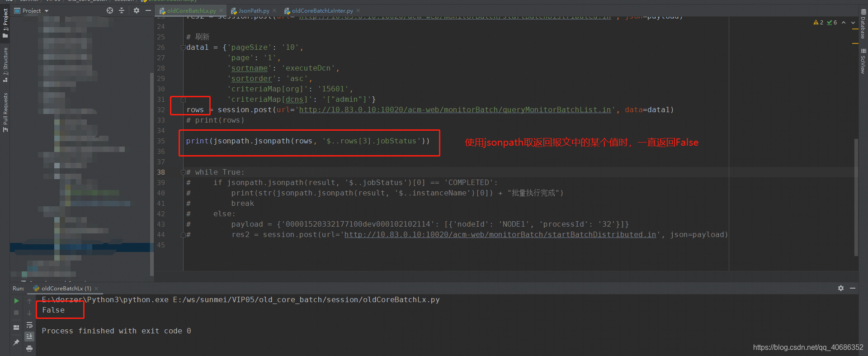Jump to previous highlighted error arrow
The width and height of the screenshot is (868, 356).
(844, 22)
